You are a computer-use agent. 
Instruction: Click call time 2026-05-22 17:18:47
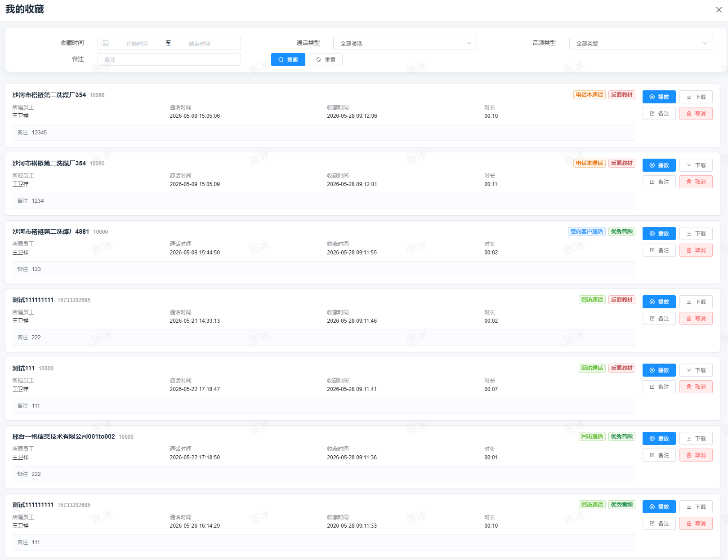tap(195, 389)
